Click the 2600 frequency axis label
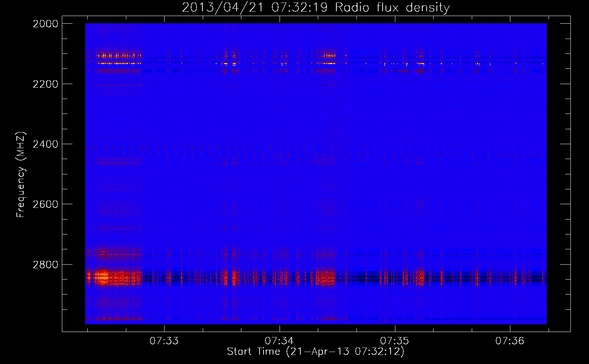The width and height of the screenshot is (589, 364). (x=46, y=204)
